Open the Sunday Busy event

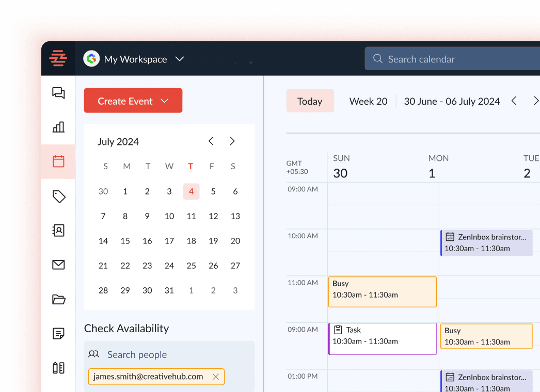382,292
